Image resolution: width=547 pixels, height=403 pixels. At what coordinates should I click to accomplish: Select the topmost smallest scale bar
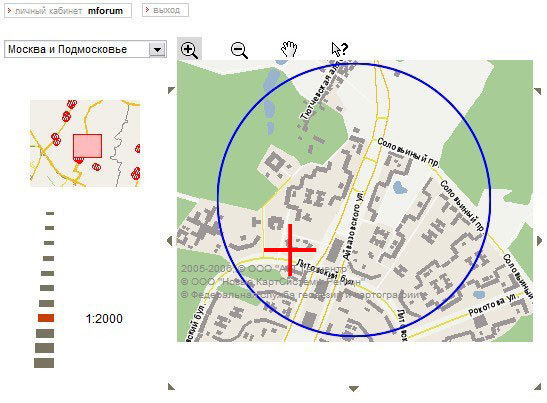tap(50, 213)
